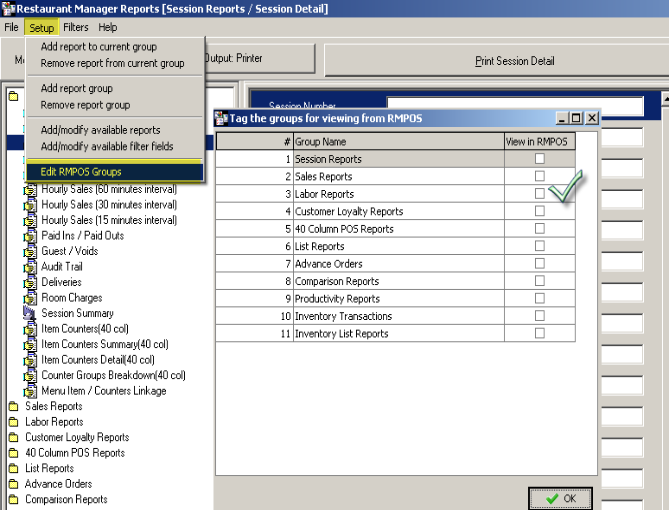
Task: Click the Inventory Transactions group name cell
Action: 398,316
